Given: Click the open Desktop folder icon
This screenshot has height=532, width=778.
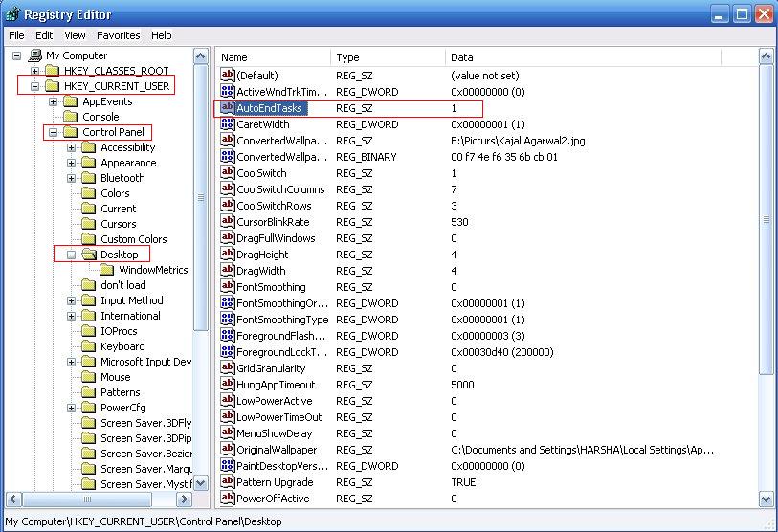Looking at the screenshot, I should pyautogui.click(x=89, y=255).
